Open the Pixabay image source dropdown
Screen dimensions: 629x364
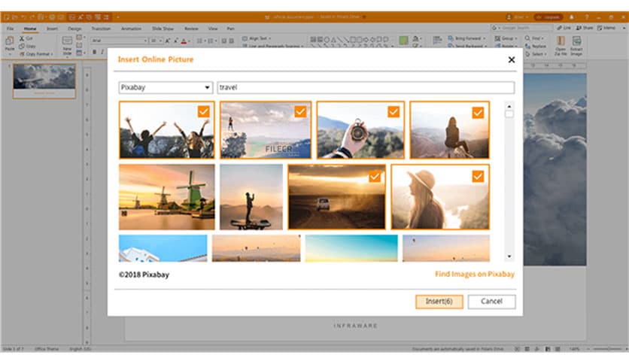[x=166, y=87]
